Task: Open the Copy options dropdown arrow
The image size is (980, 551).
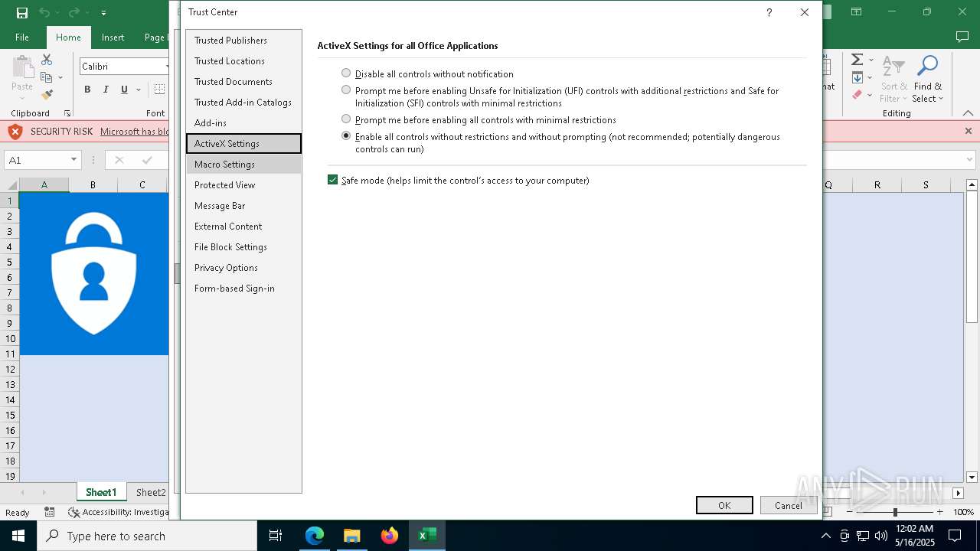Action: (60, 77)
